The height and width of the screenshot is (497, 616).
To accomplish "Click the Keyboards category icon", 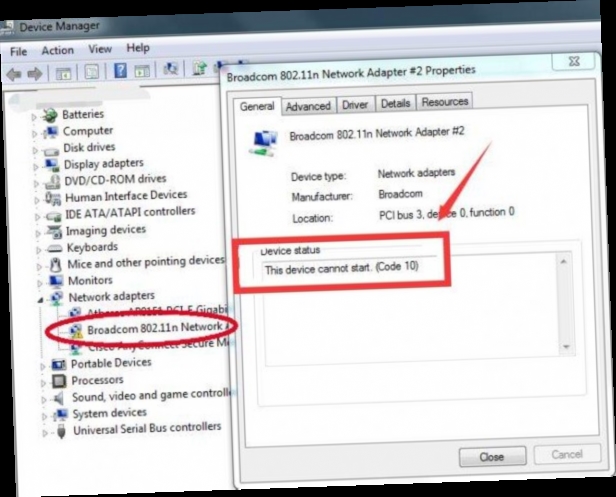I will click(55, 249).
